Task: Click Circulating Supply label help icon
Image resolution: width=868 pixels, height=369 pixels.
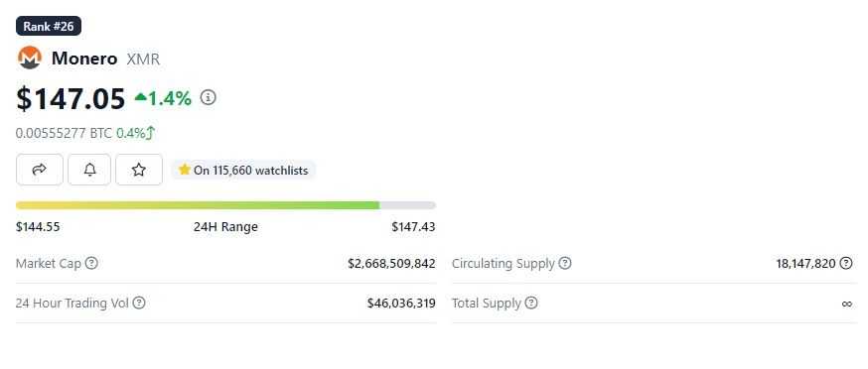Action: tap(565, 263)
